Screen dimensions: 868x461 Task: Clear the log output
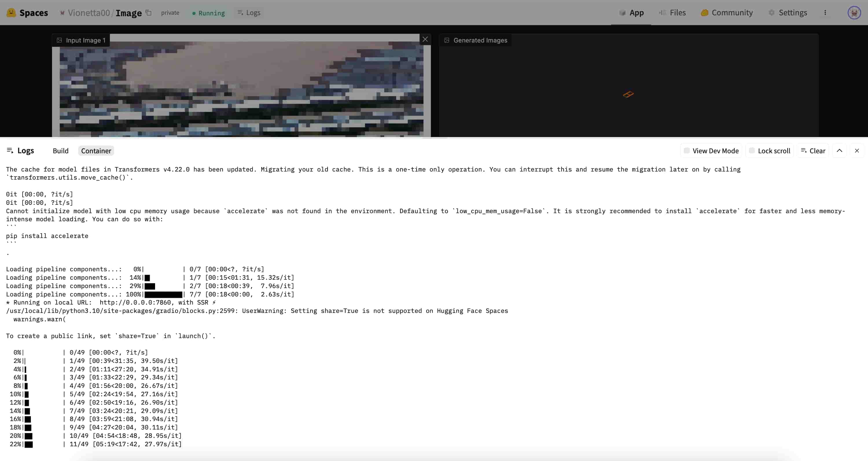(x=813, y=151)
